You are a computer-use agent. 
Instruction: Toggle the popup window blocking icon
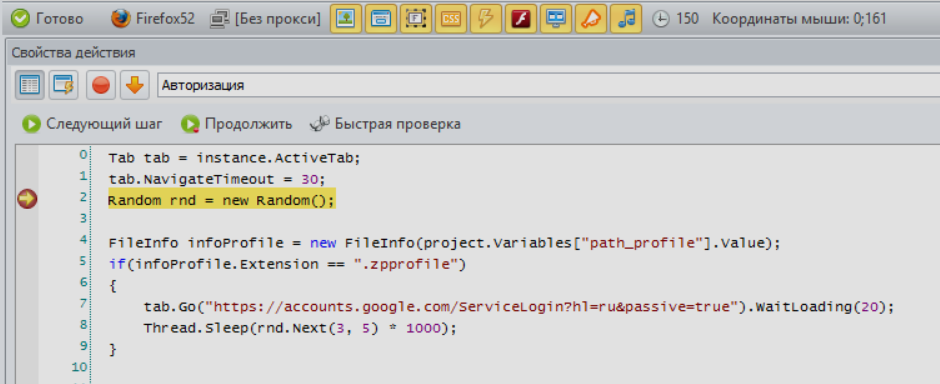click(x=380, y=19)
